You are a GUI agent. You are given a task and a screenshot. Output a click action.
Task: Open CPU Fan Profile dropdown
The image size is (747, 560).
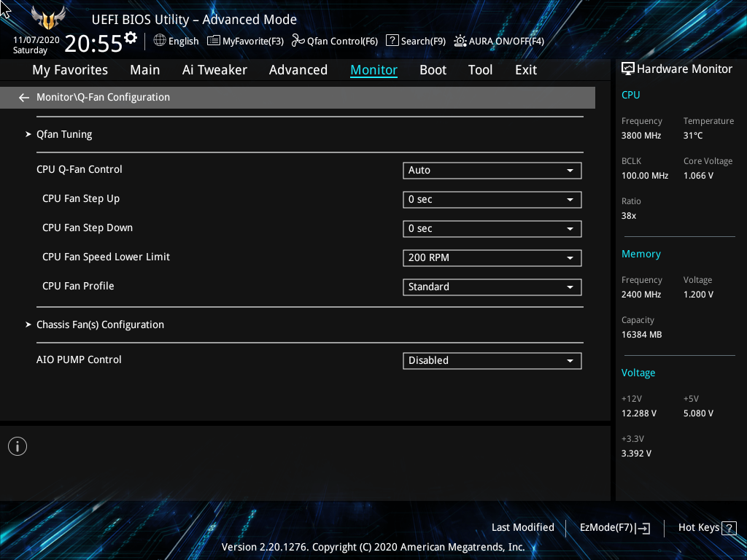(x=492, y=287)
